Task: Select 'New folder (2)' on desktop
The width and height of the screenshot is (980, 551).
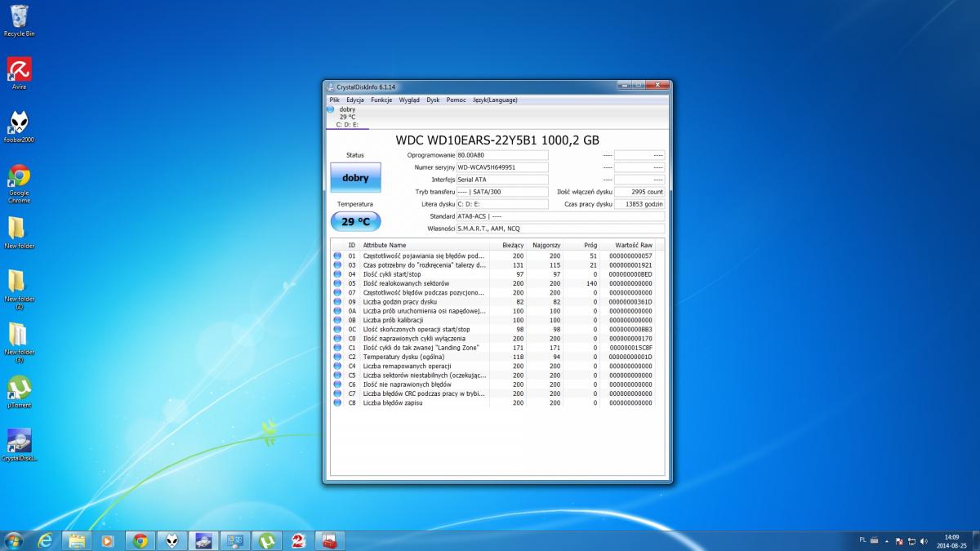Action: pos(19,289)
